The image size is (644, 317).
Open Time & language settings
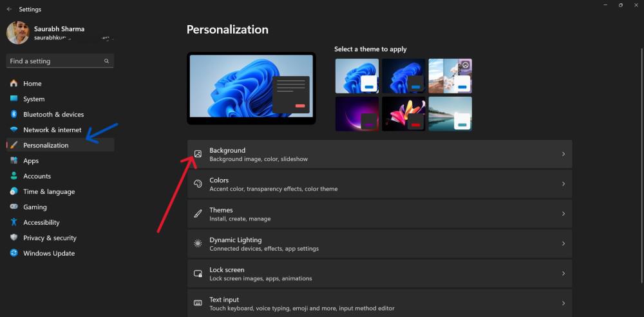coord(61,191)
